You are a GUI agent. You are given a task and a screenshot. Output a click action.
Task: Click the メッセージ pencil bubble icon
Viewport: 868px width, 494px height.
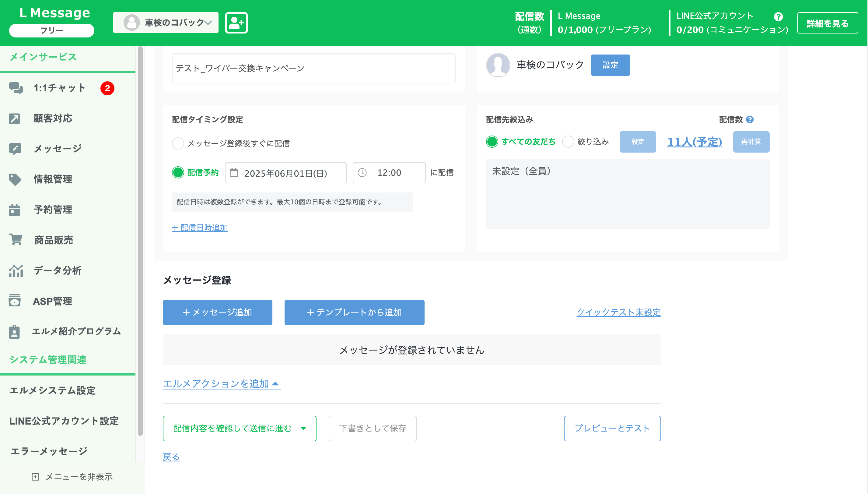point(15,149)
